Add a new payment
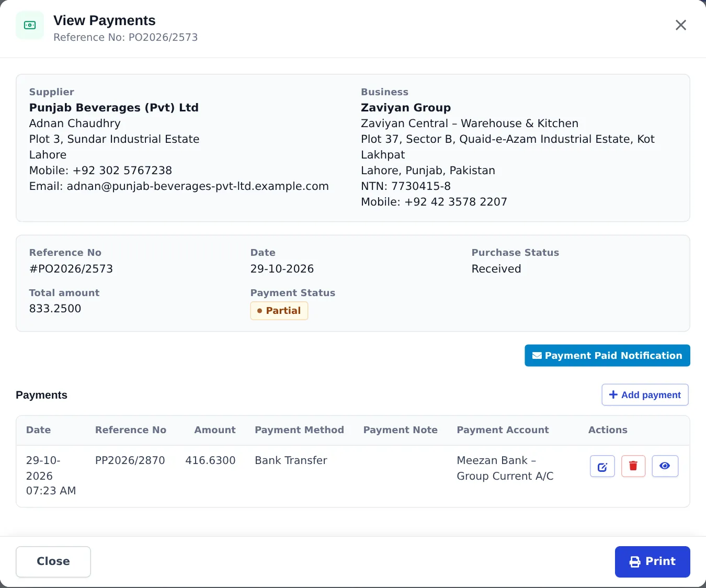This screenshot has height=588, width=706. pyautogui.click(x=645, y=395)
